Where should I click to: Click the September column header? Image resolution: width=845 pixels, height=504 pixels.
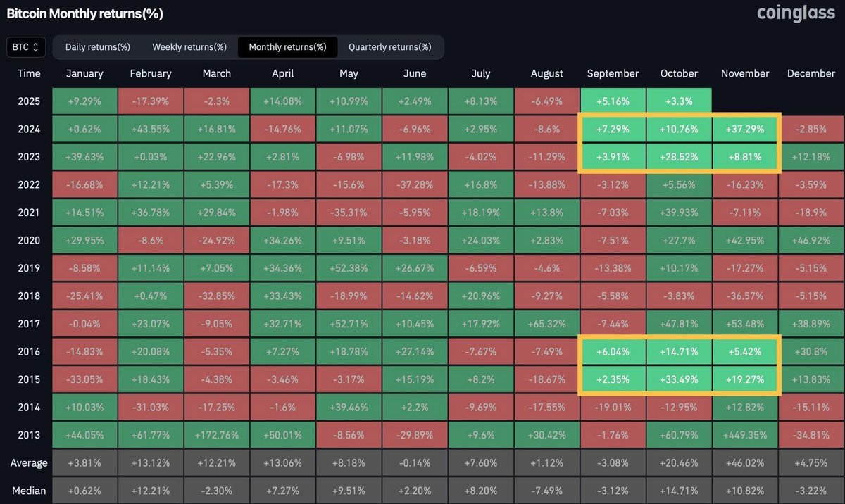pos(613,73)
